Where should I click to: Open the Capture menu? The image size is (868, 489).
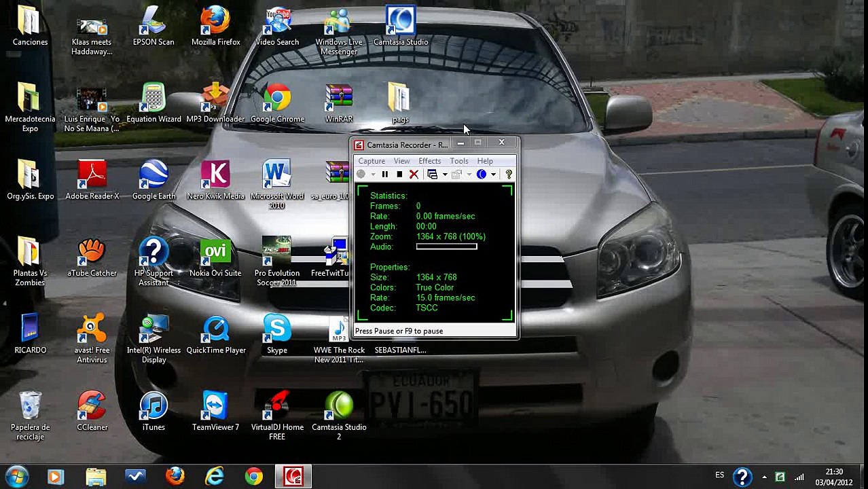pos(372,161)
